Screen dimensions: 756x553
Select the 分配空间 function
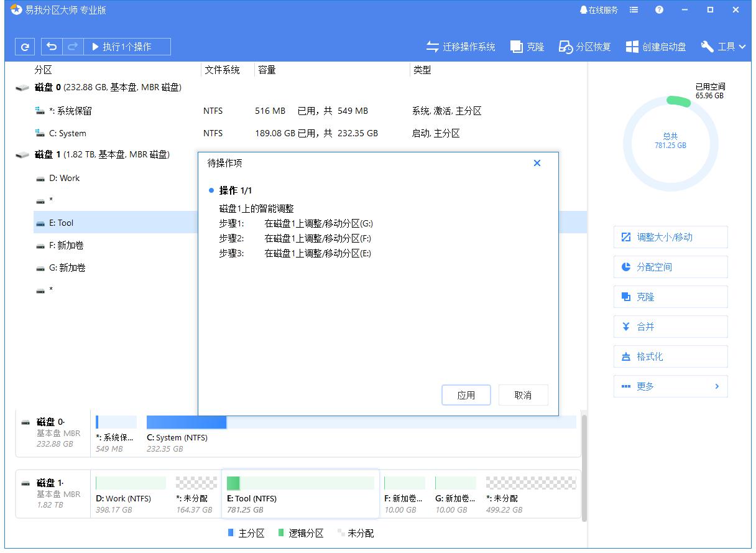[x=670, y=267]
